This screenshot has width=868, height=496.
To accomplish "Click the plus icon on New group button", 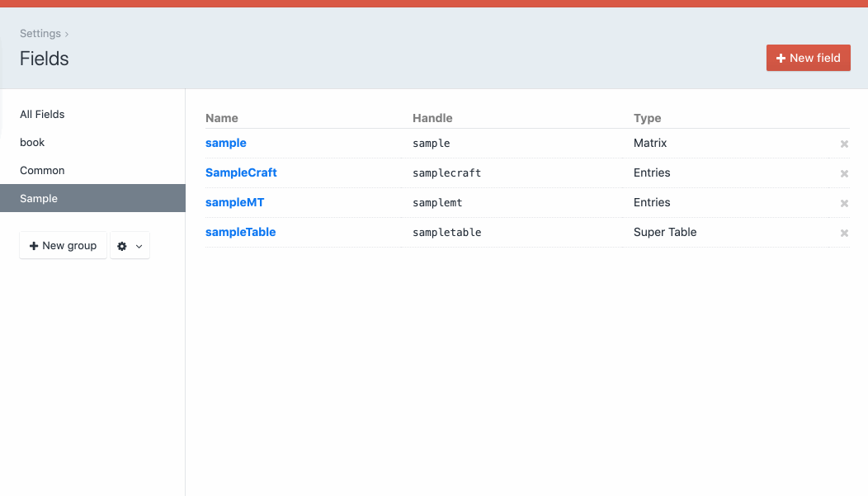I will click(33, 245).
